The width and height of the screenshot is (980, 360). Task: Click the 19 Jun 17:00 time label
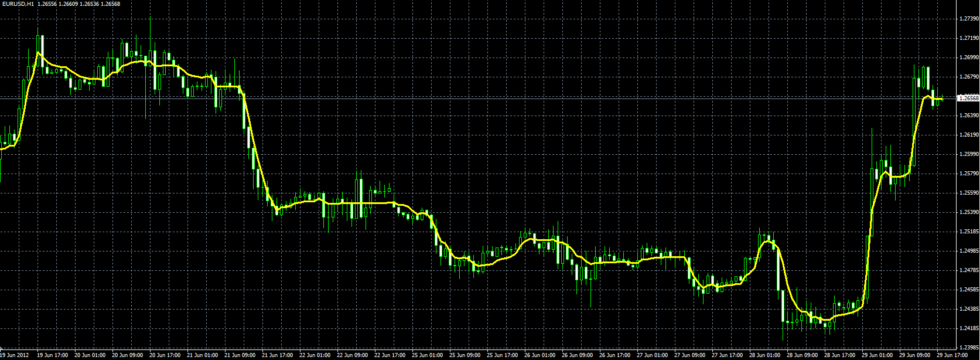(x=52, y=355)
